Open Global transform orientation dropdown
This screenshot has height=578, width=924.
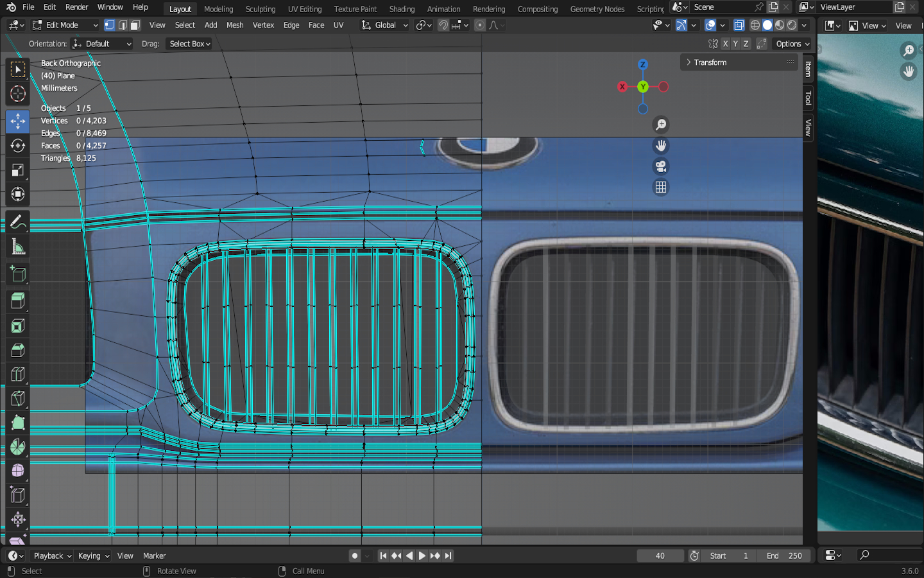[385, 25]
